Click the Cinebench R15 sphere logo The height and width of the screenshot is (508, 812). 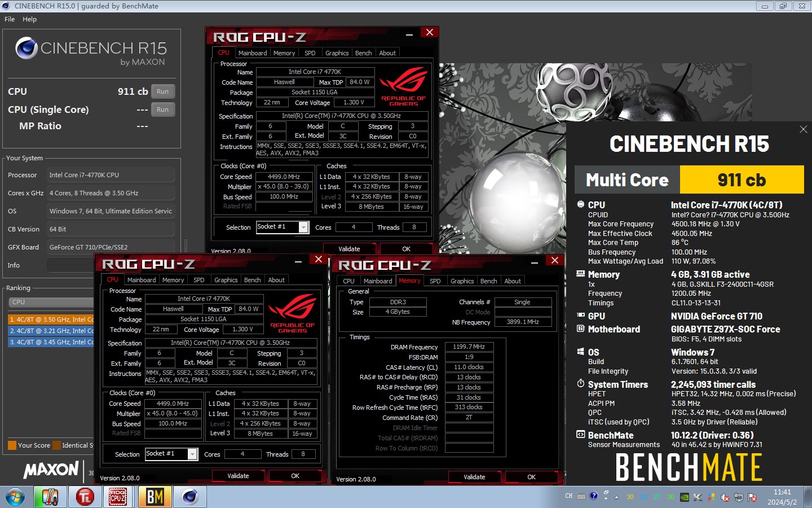point(27,49)
